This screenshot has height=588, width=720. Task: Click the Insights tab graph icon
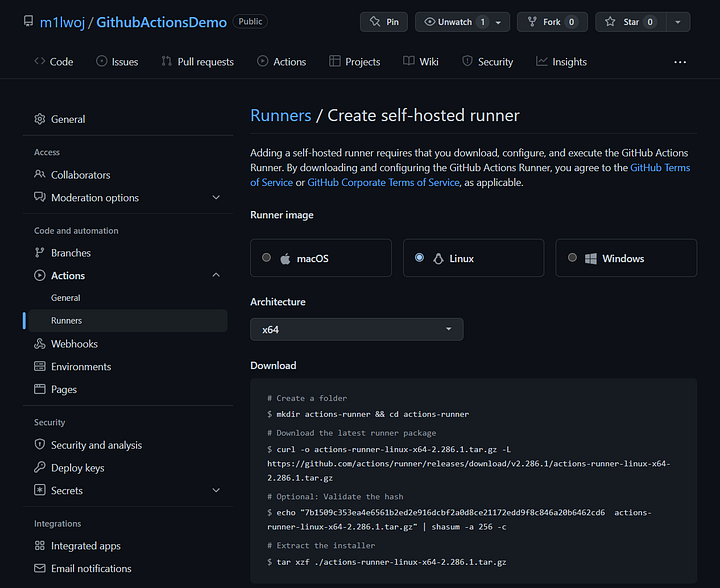click(x=542, y=61)
